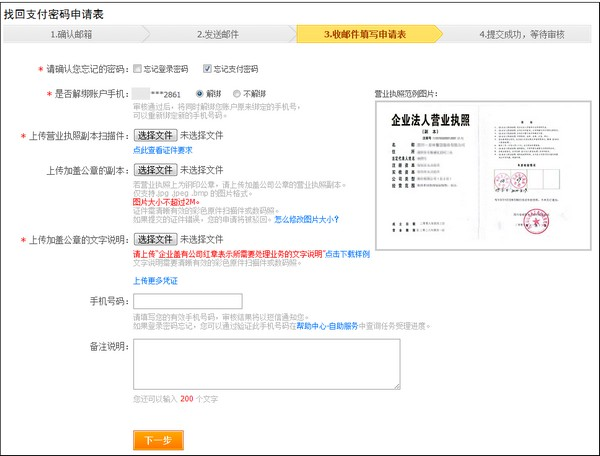Click 选择文件 for 上传营业执照副本扫描件
Image resolution: width=600 pixels, height=456 pixels.
(x=155, y=134)
